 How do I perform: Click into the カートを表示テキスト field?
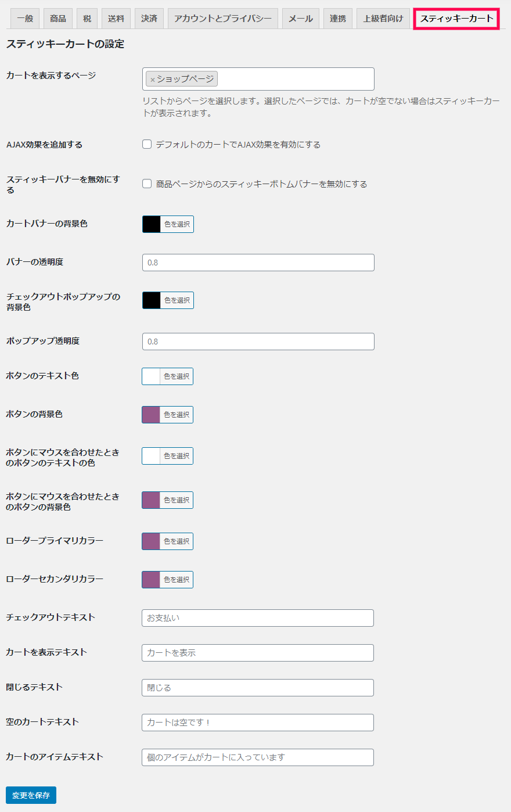pos(258,653)
